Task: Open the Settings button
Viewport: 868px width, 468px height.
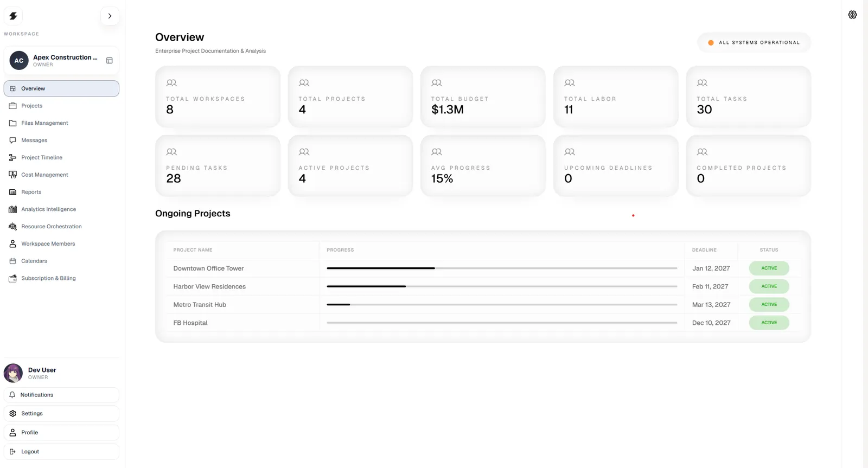Action: coord(61,413)
